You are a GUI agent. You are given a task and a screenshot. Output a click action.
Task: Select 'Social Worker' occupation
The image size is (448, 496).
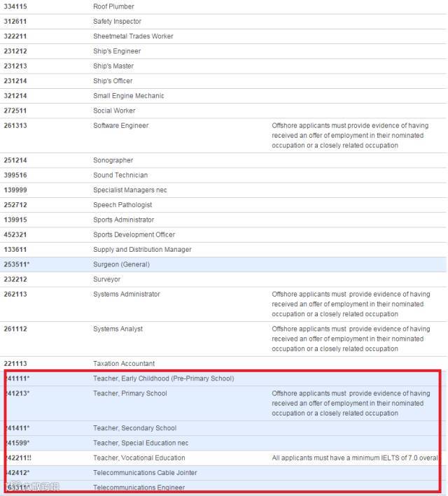114,111
